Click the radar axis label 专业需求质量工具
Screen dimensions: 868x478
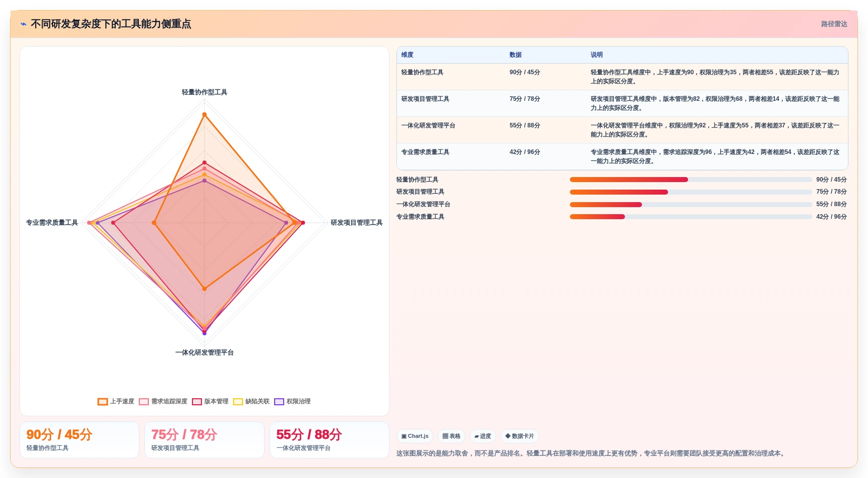[x=52, y=223]
